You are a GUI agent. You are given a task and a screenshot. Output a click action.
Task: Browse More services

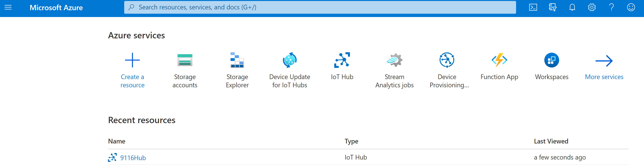[604, 67]
